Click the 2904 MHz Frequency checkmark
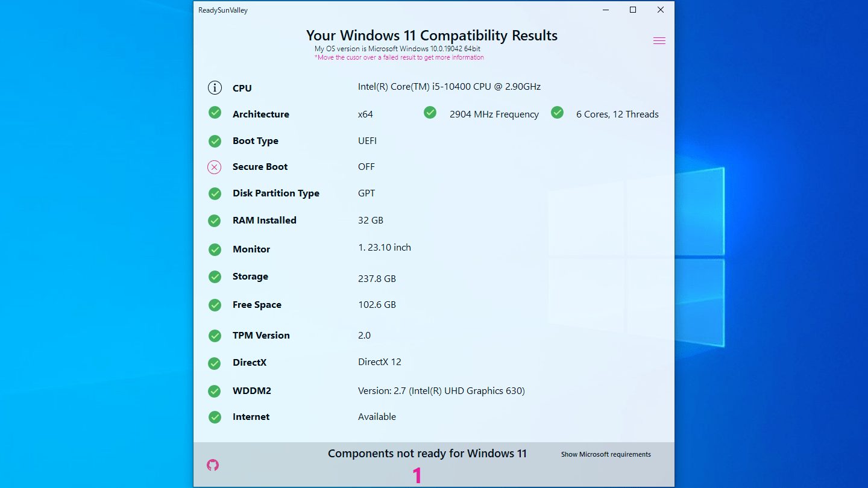 coord(430,113)
